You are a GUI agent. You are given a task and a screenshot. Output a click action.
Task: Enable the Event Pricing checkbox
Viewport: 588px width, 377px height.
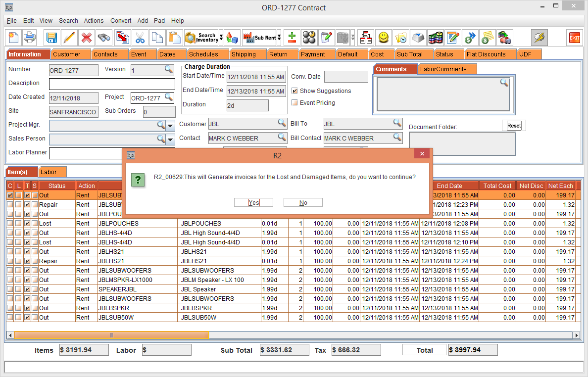pyautogui.click(x=294, y=103)
